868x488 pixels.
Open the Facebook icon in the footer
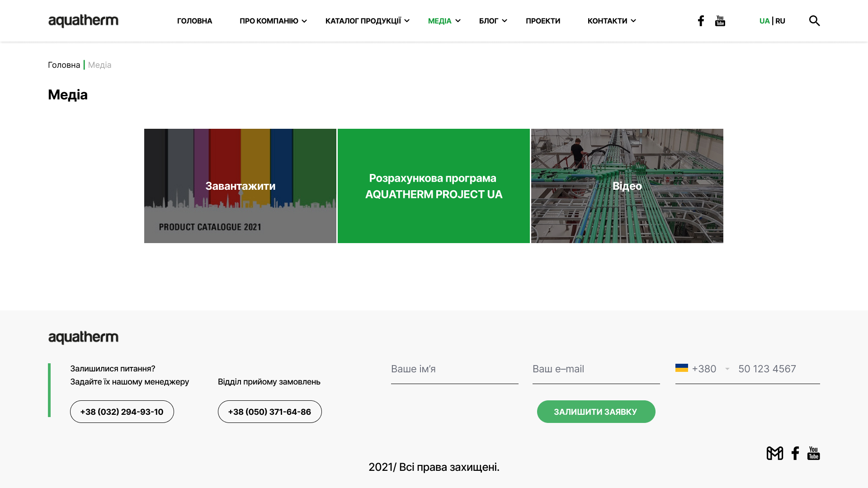click(x=795, y=453)
